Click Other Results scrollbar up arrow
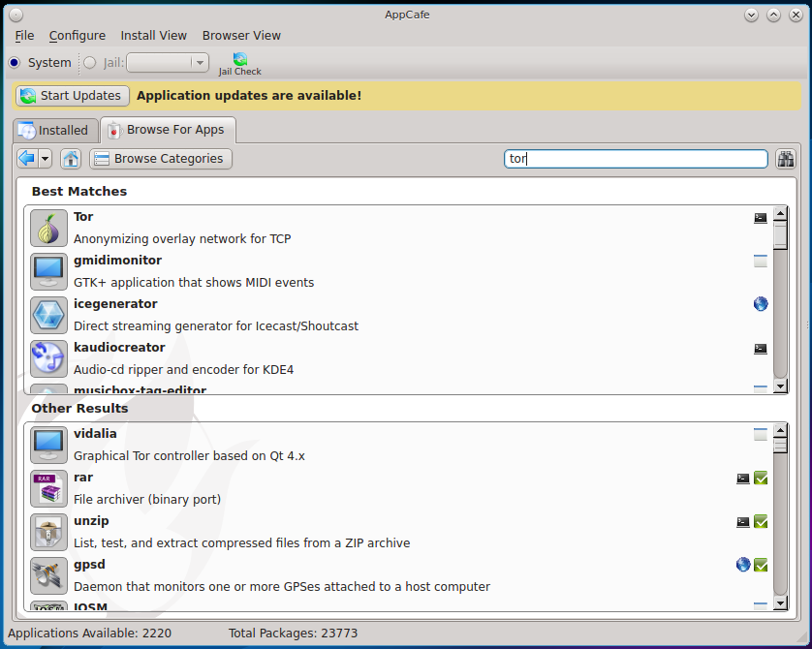 pos(780,431)
